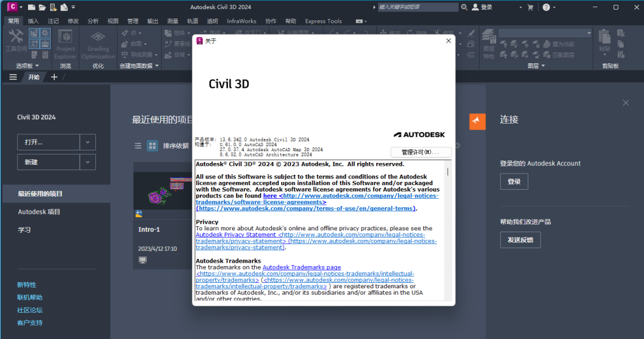Switch to the 插入 ribbon tab
This screenshot has width=644, height=339.
pos(33,21)
